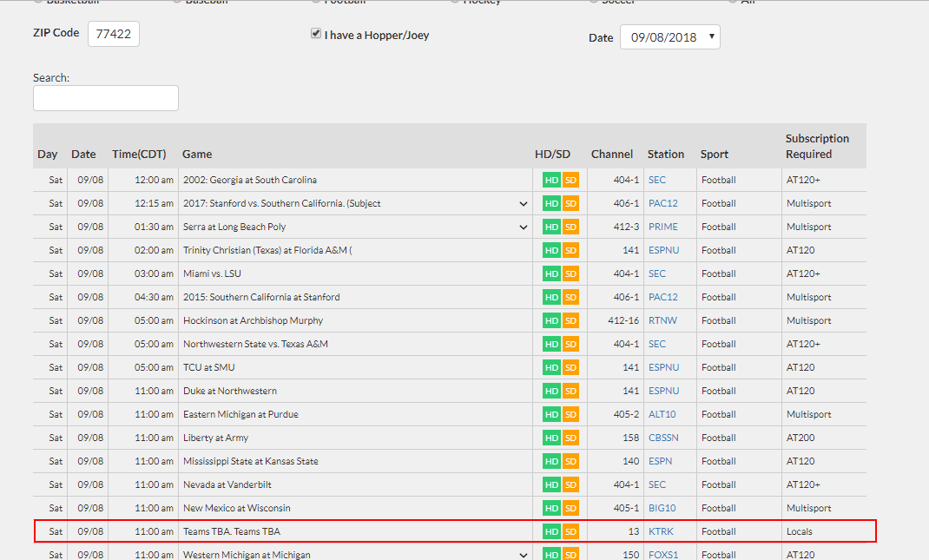Click HD badge for Nevada at Vanderbilt
The image size is (929, 560).
pyautogui.click(x=551, y=484)
